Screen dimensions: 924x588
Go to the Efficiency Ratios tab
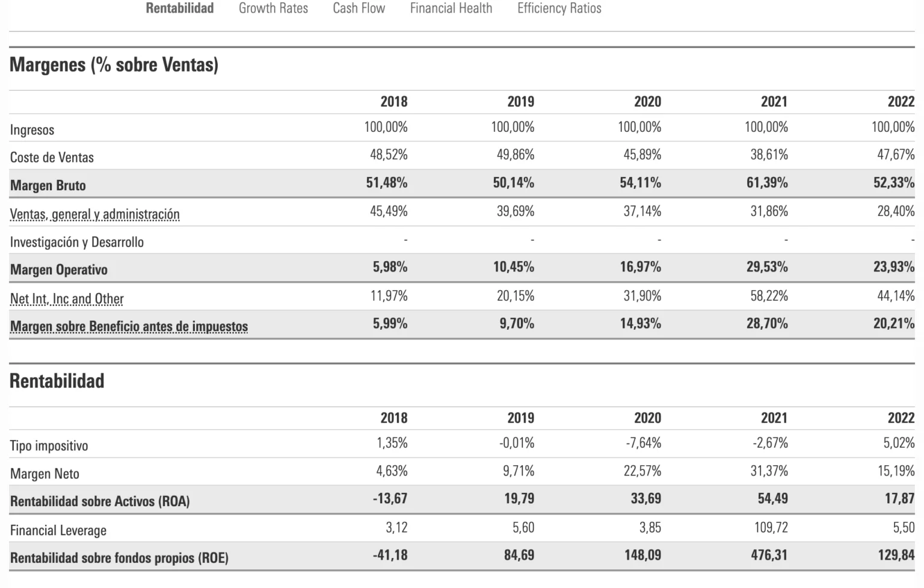[559, 8]
